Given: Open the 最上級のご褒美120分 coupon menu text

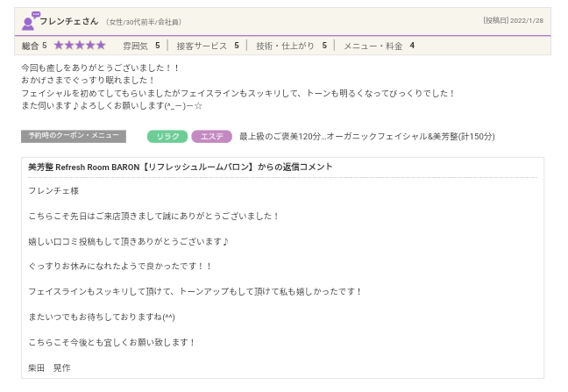Looking at the screenshot, I should 366,136.
